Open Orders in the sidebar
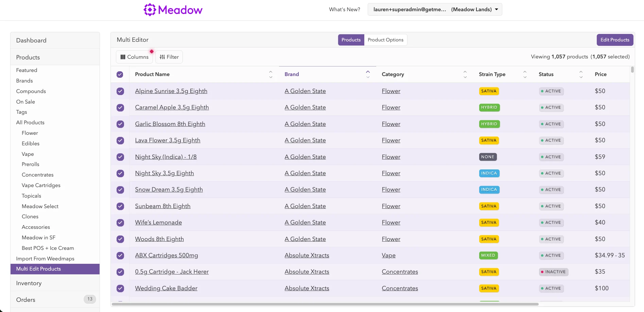Image resolution: width=644 pixels, height=312 pixels. pos(55,300)
